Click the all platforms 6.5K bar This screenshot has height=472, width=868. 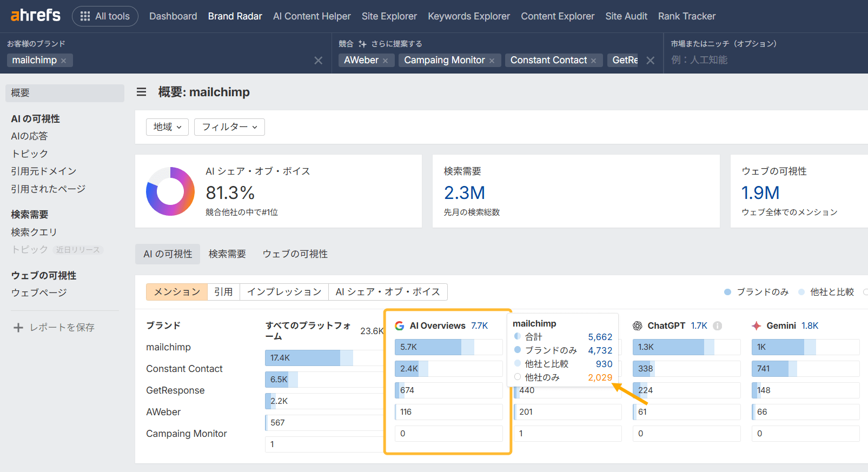tap(324, 380)
